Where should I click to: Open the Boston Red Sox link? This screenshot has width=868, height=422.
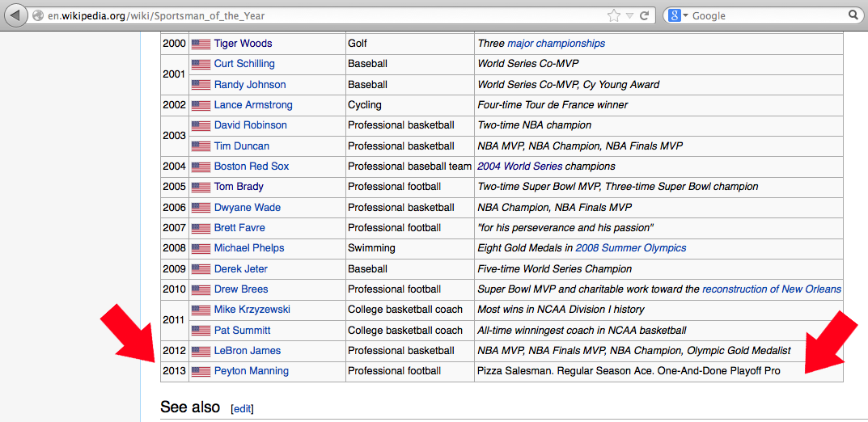coord(252,166)
